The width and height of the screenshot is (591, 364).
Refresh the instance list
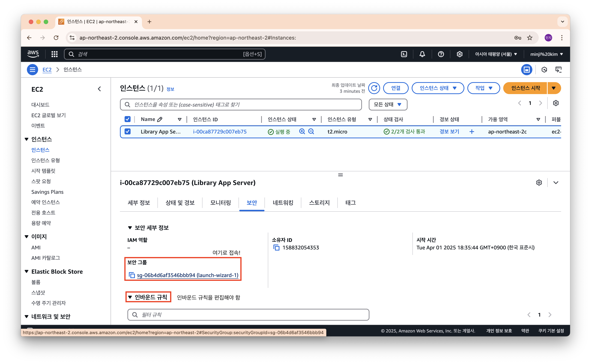click(374, 88)
